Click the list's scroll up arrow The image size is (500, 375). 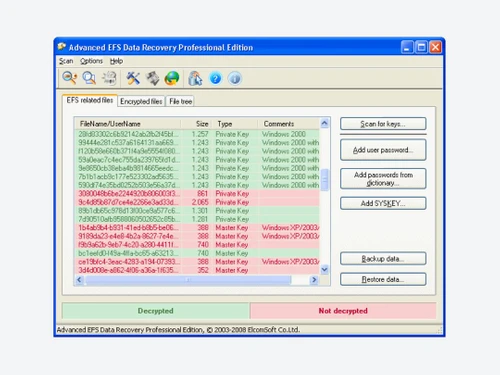(324, 123)
